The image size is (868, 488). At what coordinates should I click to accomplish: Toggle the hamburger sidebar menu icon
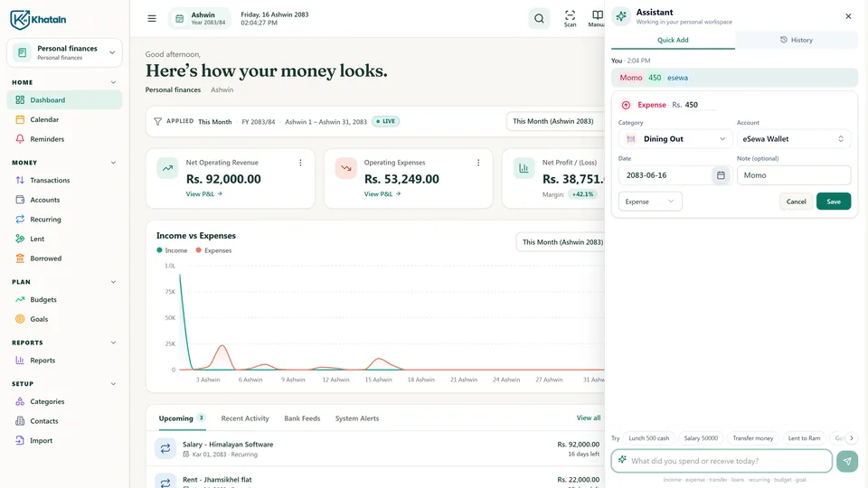click(x=152, y=19)
